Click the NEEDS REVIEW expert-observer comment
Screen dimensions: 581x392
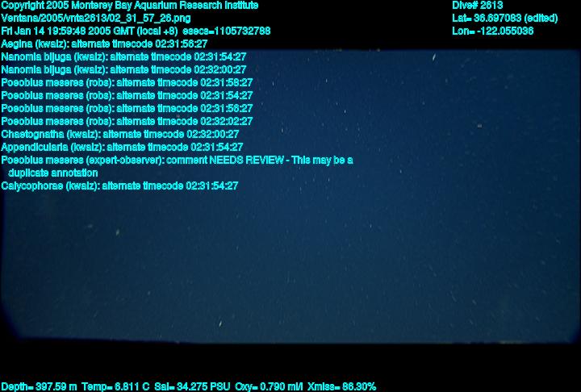[177, 166]
